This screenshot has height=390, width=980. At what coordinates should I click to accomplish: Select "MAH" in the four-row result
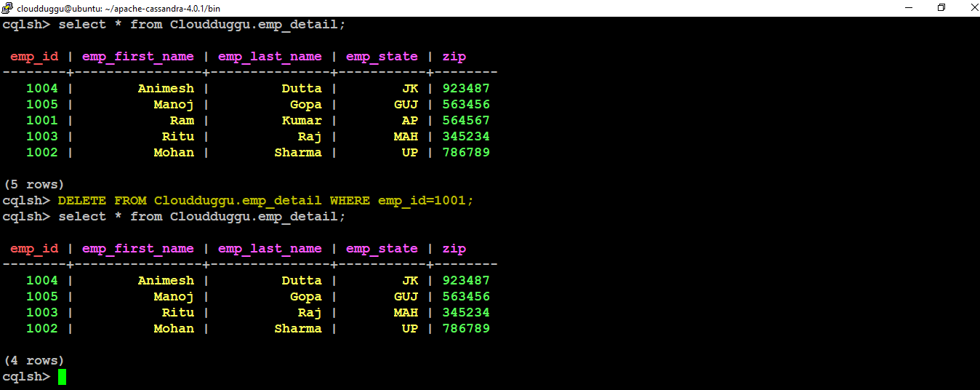pyautogui.click(x=406, y=313)
